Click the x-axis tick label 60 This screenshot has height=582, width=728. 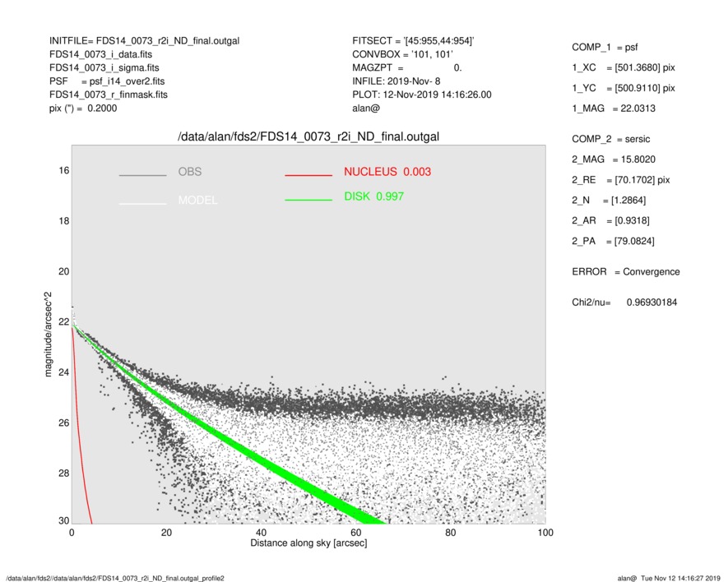click(355, 533)
